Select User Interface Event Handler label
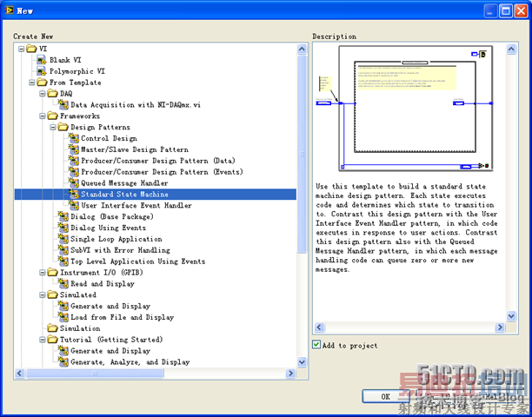Image resolution: width=532 pixels, height=417 pixels. pyautogui.click(x=136, y=205)
